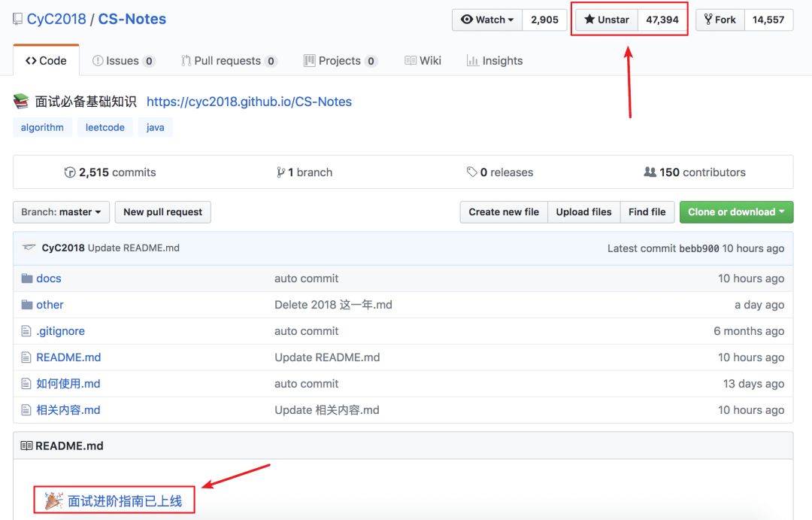This screenshot has height=520, width=812.
Task: Click the file icon next to 相关内容.md
Action: click(x=26, y=410)
